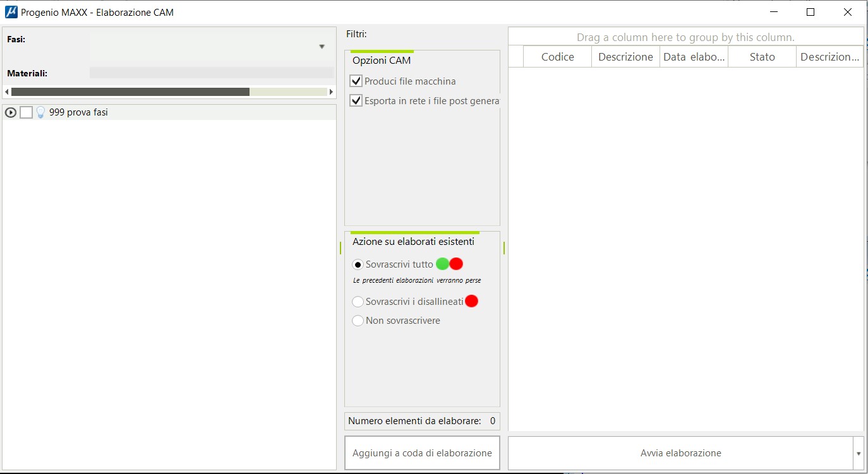Close the Elaborazione CAM window
This screenshot has width=868, height=474.
pyautogui.click(x=848, y=12)
